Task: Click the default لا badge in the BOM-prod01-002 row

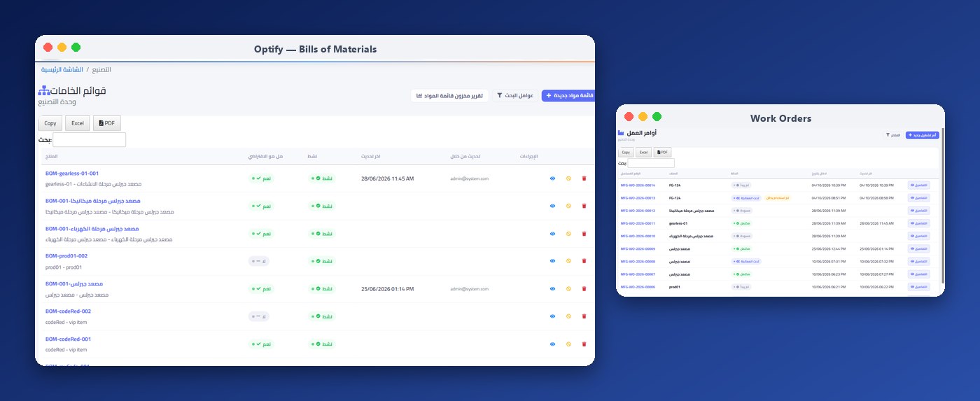Action: click(259, 261)
